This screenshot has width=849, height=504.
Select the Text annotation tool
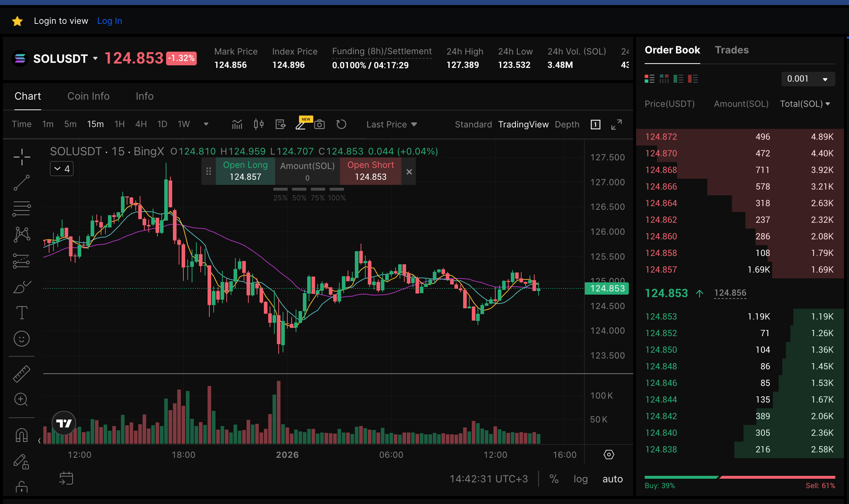click(x=22, y=312)
